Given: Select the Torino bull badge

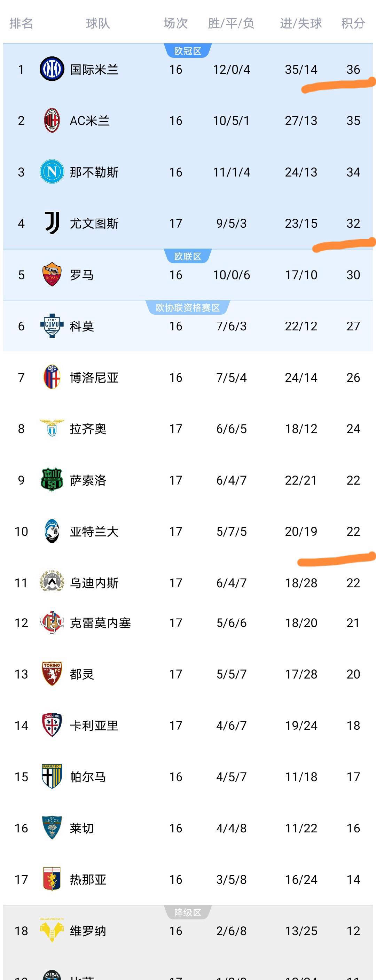Looking at the screenshot, I should coord(52,674).
